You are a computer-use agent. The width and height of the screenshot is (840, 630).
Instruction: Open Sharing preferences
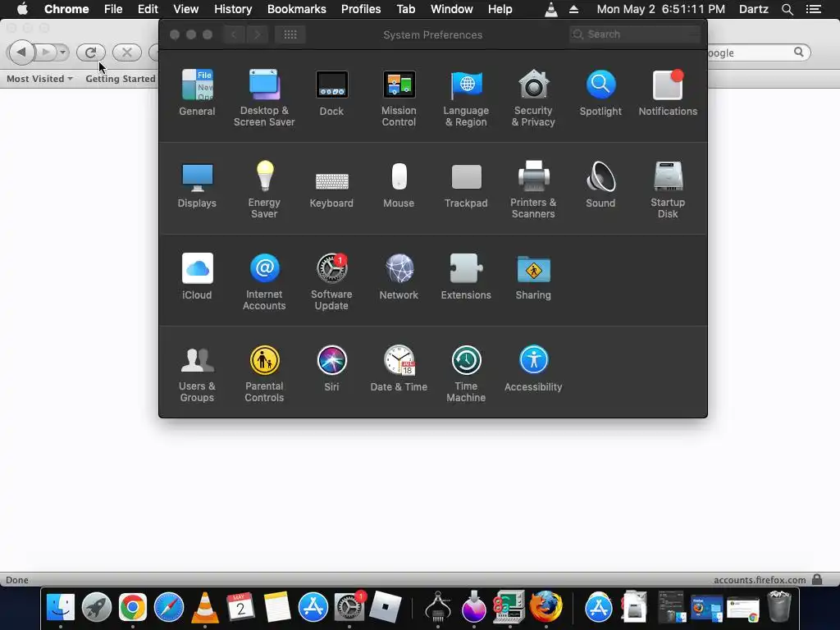click(533, 276)
